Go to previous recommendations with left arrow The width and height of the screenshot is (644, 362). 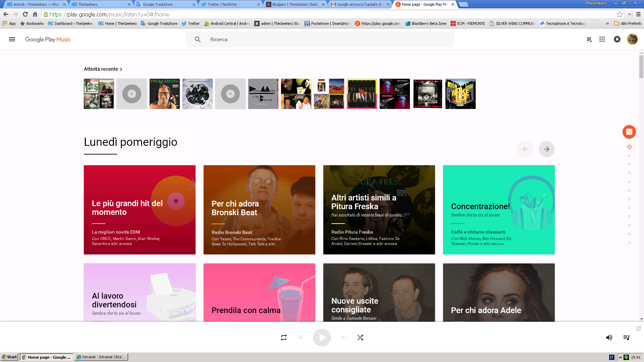[x=525, y=149]
